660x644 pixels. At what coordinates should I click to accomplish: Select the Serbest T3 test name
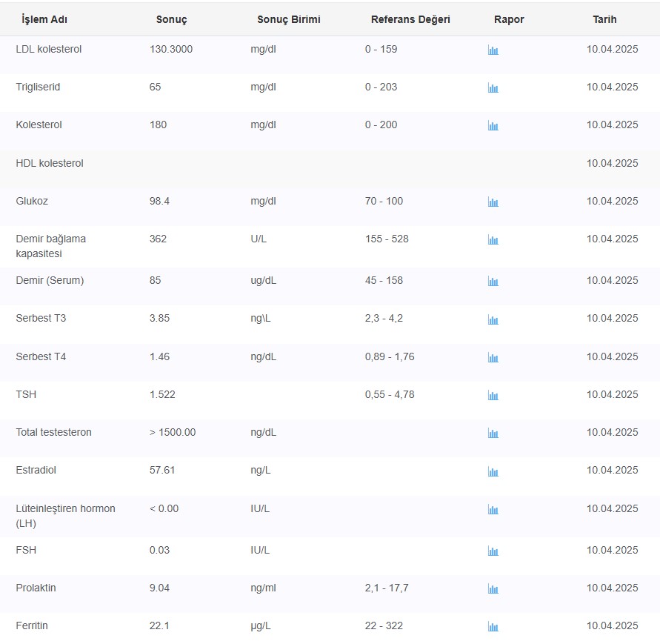(x=41, y=318)
